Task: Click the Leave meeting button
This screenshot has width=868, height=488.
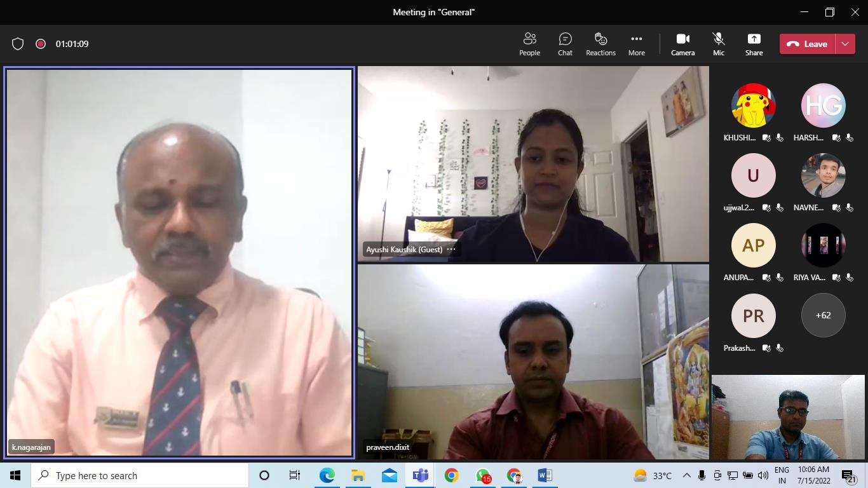Action: pyautogui.click(x=808, y=44)
